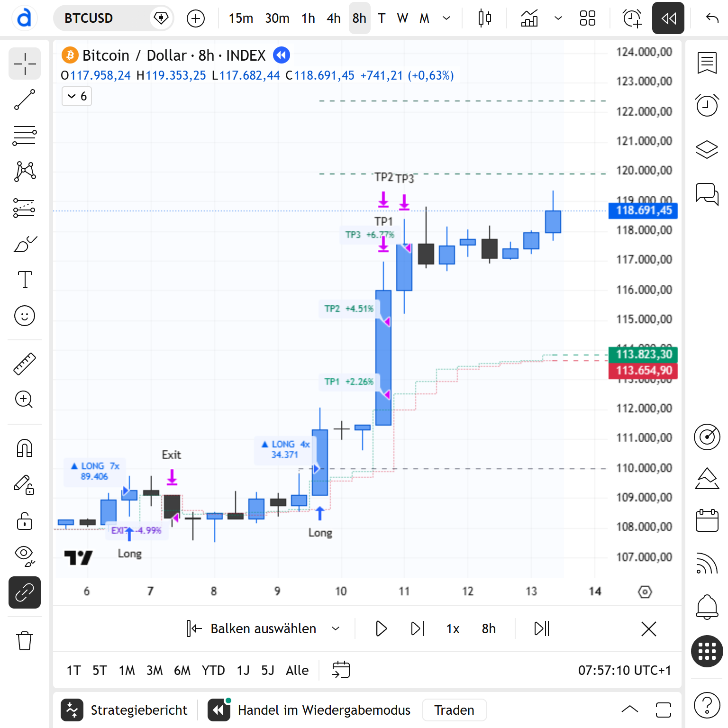Image resolution: width=728 pixels, height=728 pixels.
Task: Expand collapsed indicator legend showing 6
Action: (x=77, y=97)
